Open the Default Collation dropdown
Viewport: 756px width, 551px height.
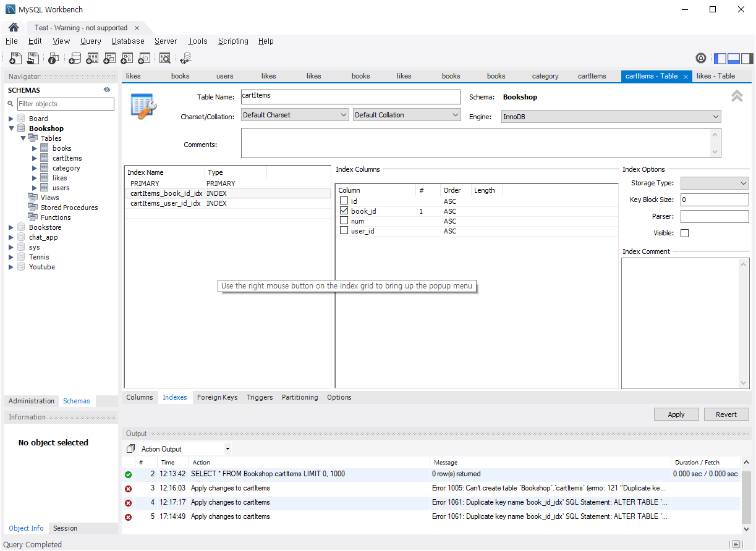(407, 115)
